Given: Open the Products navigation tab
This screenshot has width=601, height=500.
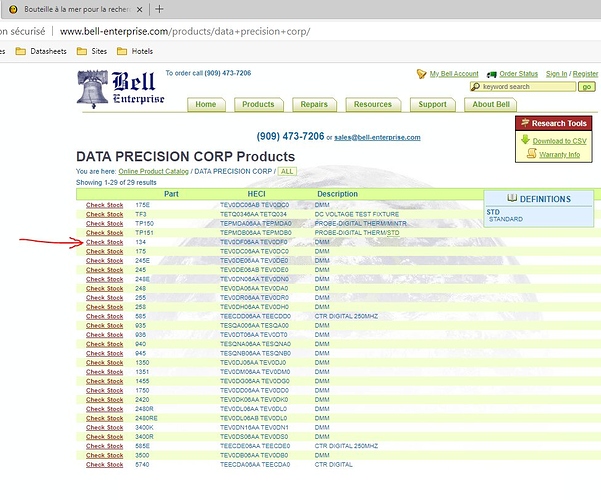Looking at the screenshot, I should tap(258, 104).
